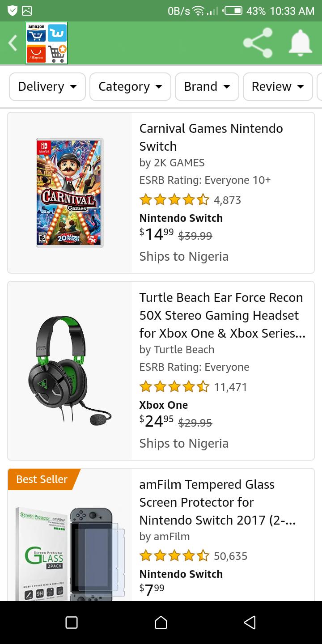Tap Turtle Beach headset product image
This screenshot has height=644, width=322.
70,371
